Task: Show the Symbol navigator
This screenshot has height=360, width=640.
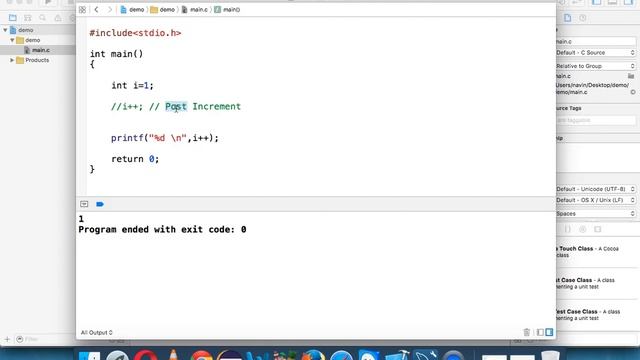Action: click(x=28, y=18)
